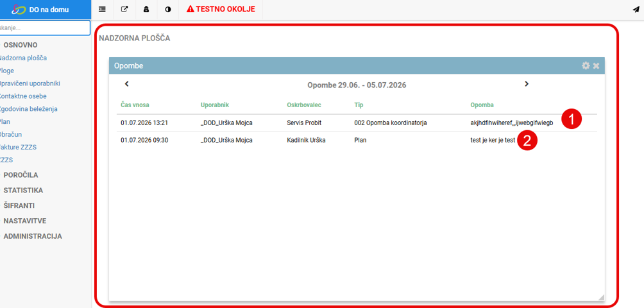Image resolution: width=644 pixels, height=308 pixels.
Task: Click Servis Probit cell
Action: pos(304,123)
